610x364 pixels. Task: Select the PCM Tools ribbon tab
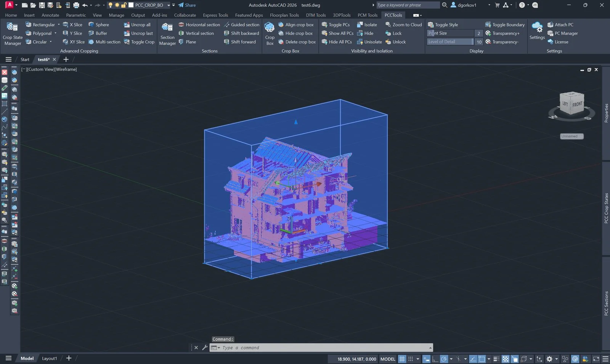pos(368,15)
